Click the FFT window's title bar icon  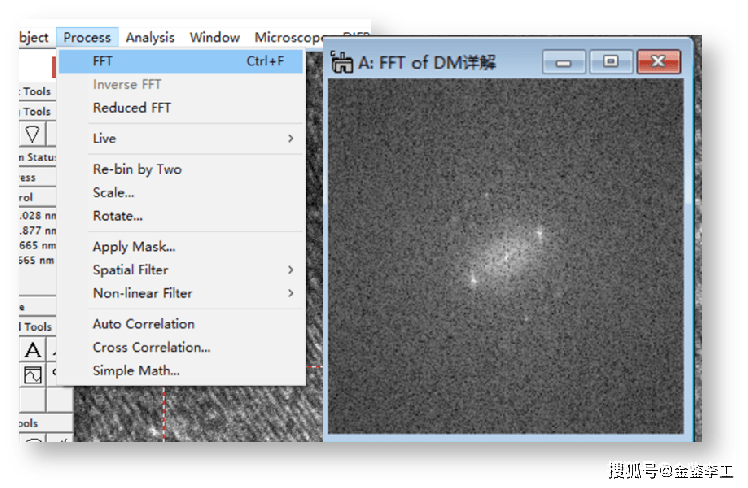coord(342,62)
